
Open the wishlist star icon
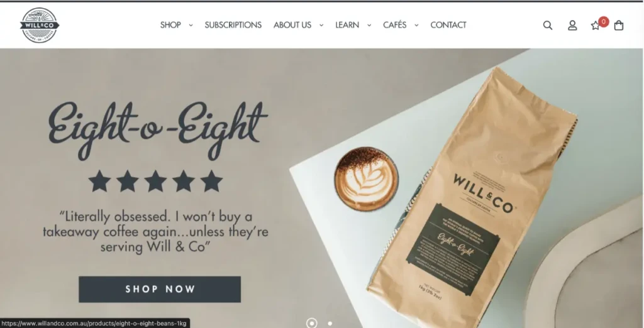click(x=595, y=26)
